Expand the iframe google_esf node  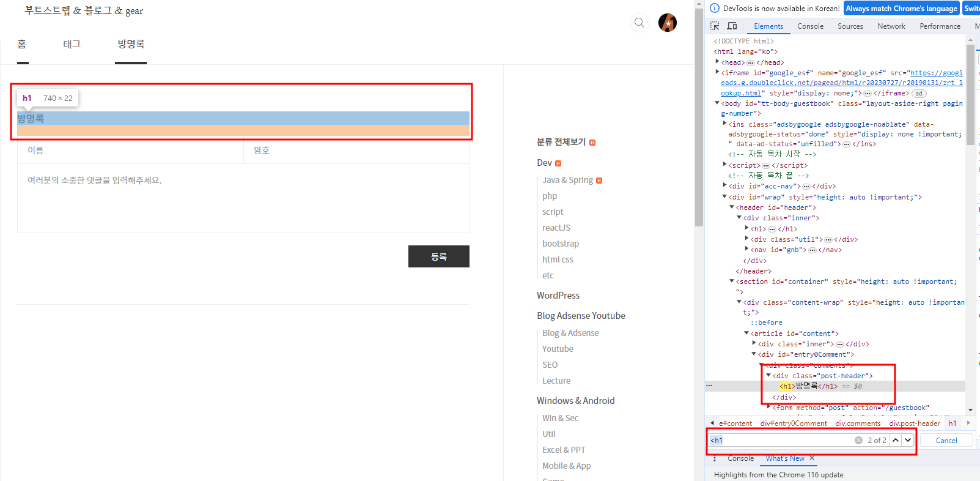point(717,72)
